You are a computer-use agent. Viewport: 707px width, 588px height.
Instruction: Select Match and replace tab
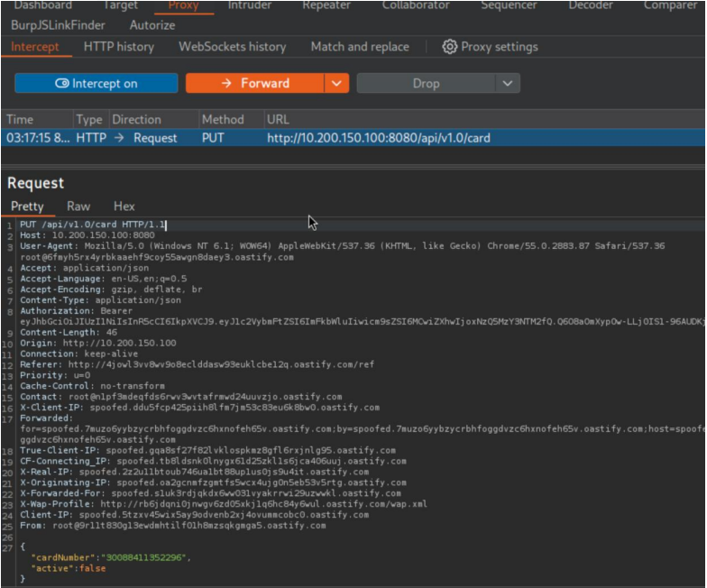point(359,47)
